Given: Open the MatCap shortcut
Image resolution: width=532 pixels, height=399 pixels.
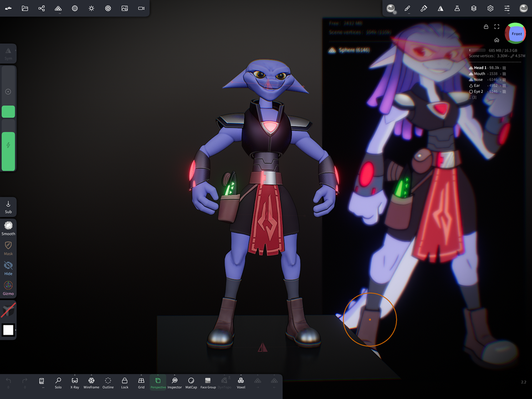Looking at the screenshot, I should pyautogui.click(x=191, y=383).
